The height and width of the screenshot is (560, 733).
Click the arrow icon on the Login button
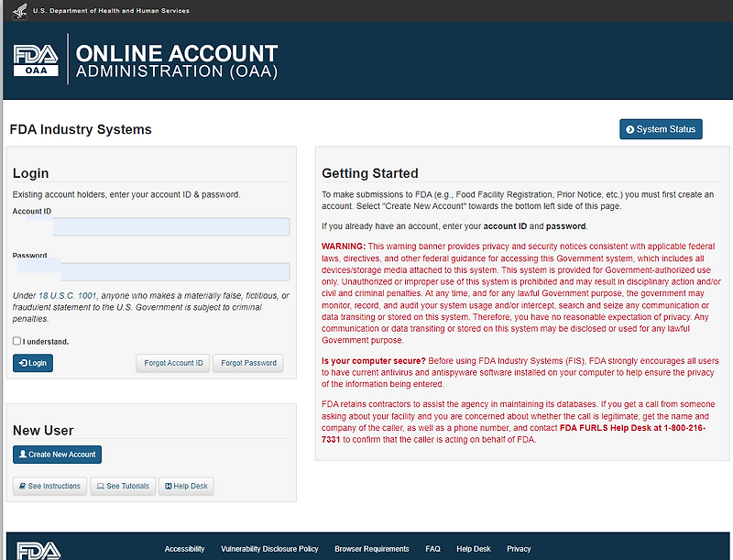click(x=23, y=363)
